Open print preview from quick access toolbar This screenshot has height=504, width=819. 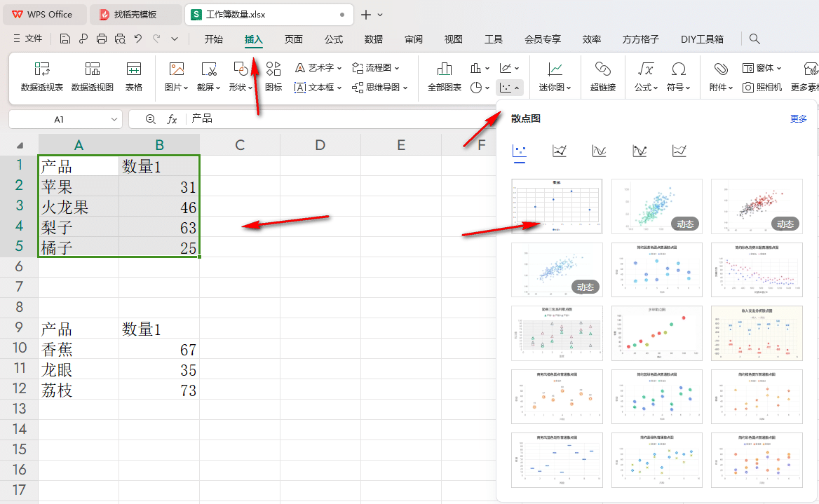120,39
